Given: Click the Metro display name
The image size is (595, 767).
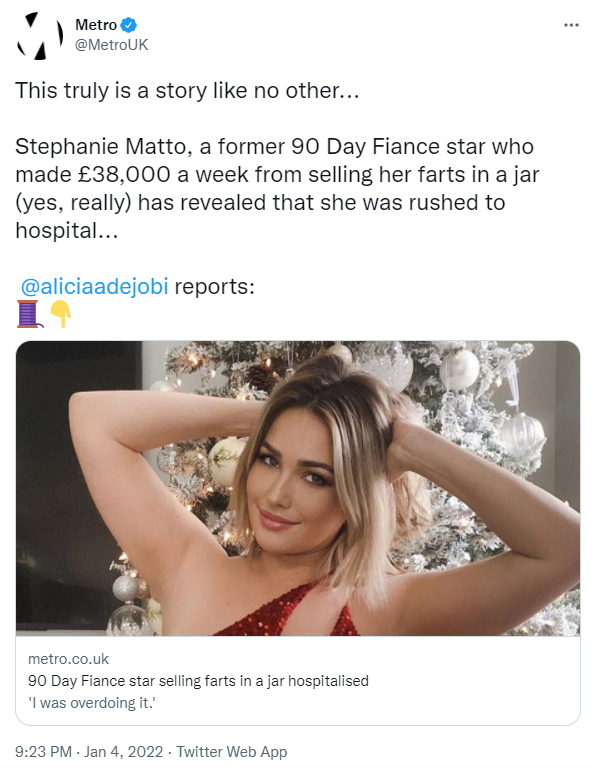Looking at the screenshot, I should pyautogui.click(x=96, y=24).
